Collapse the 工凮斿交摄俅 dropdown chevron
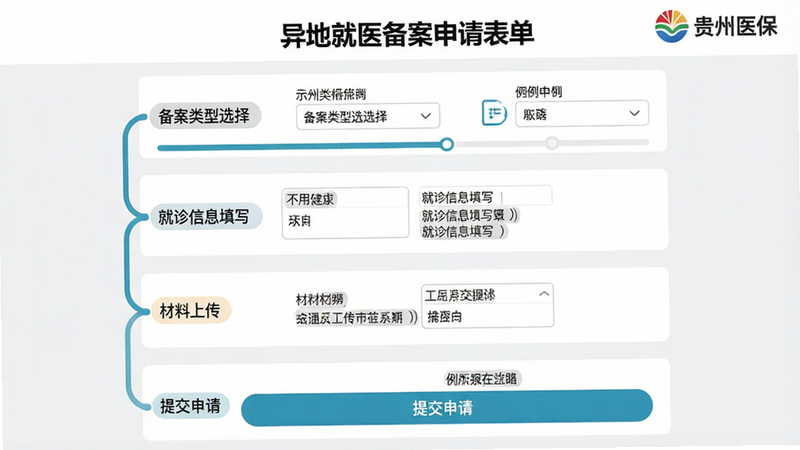This screenshot has width=800, height=450. tap(543, 294)
